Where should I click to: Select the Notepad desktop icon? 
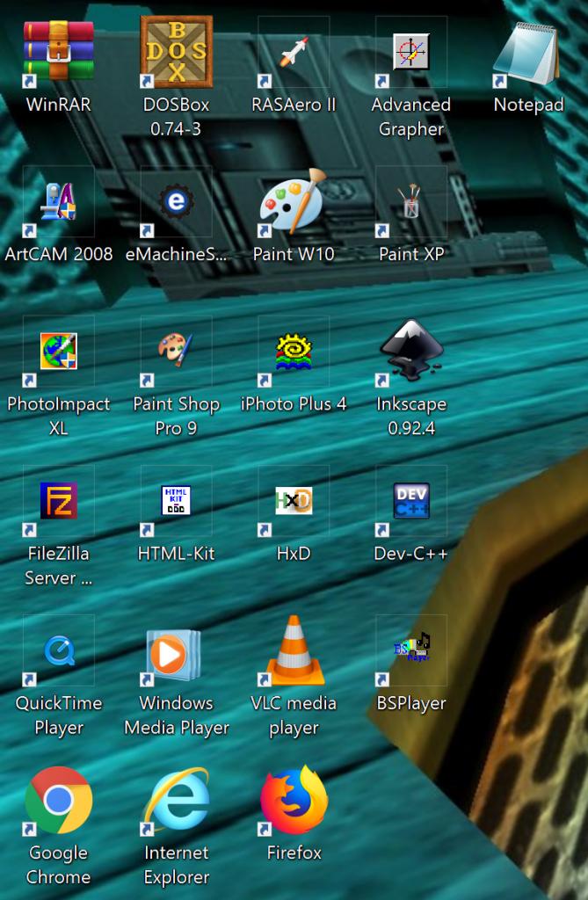(x=527, y=53)
